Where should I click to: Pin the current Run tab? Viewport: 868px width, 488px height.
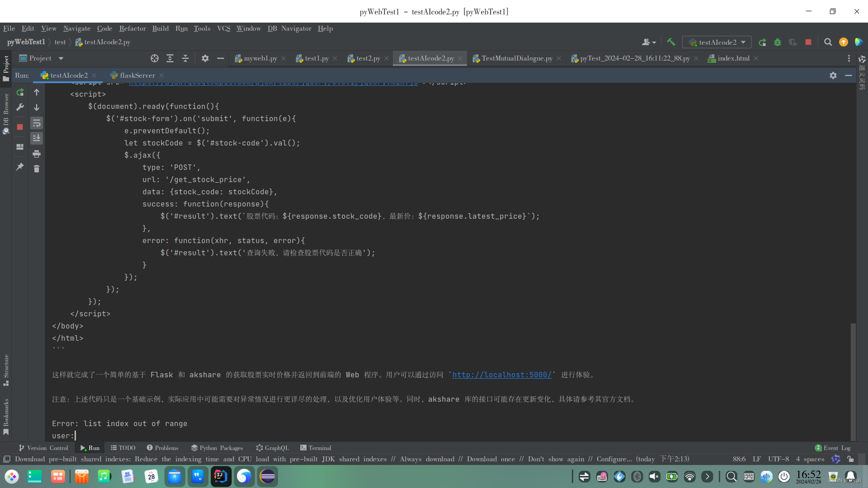point(20,167)
